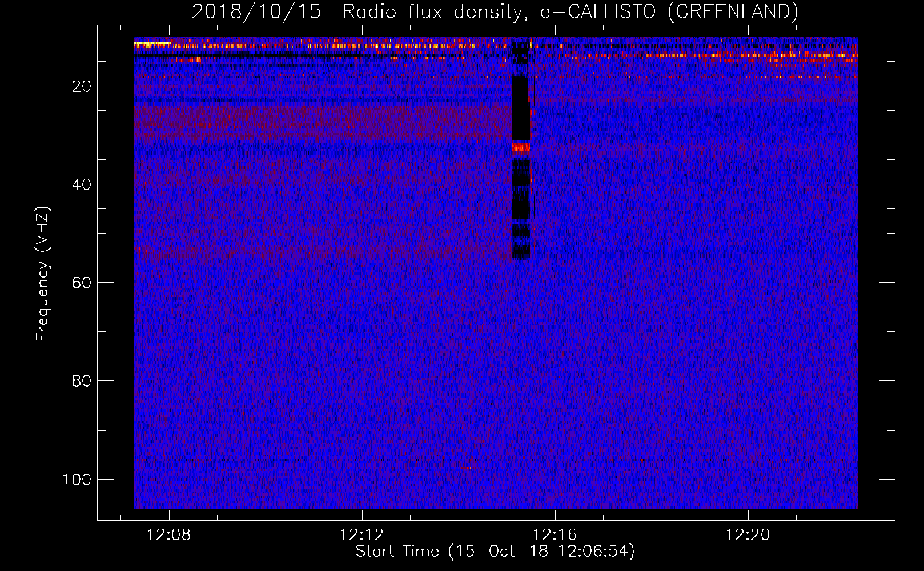Select the 100 frequency tick label
This screenshot has height=571, width=924.
(77, 479)
